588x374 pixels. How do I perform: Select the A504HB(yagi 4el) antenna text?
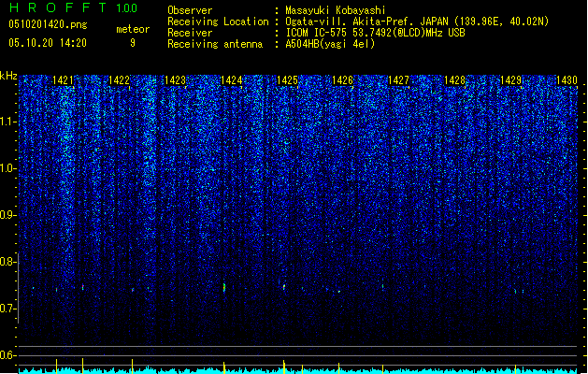coord(330,44)
